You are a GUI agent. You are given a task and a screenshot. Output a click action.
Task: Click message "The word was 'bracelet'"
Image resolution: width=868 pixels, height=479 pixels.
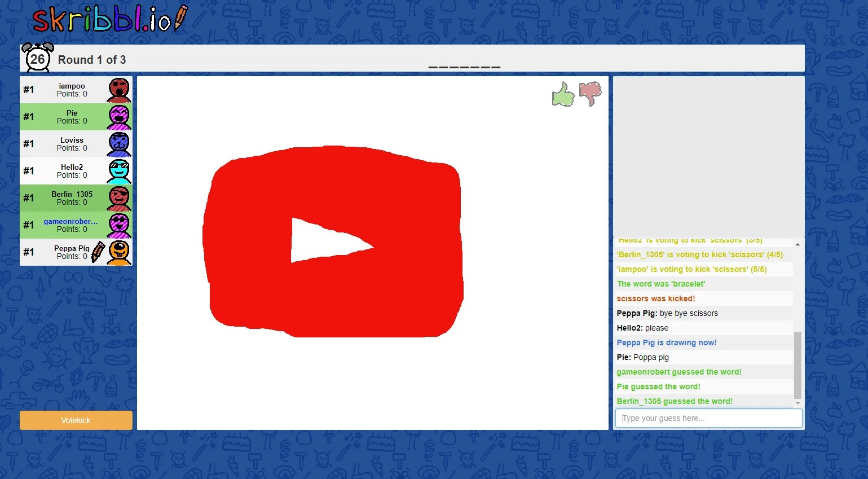pyautogui.click(x=660, y=284)
